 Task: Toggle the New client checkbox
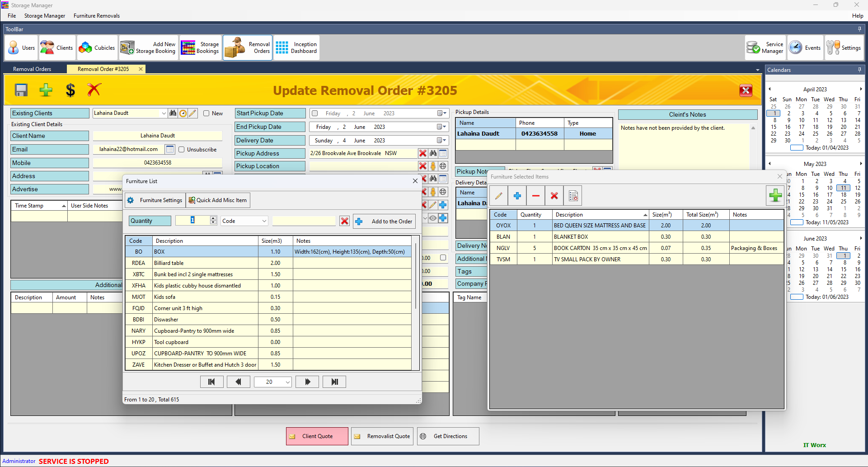click(206, 113)
